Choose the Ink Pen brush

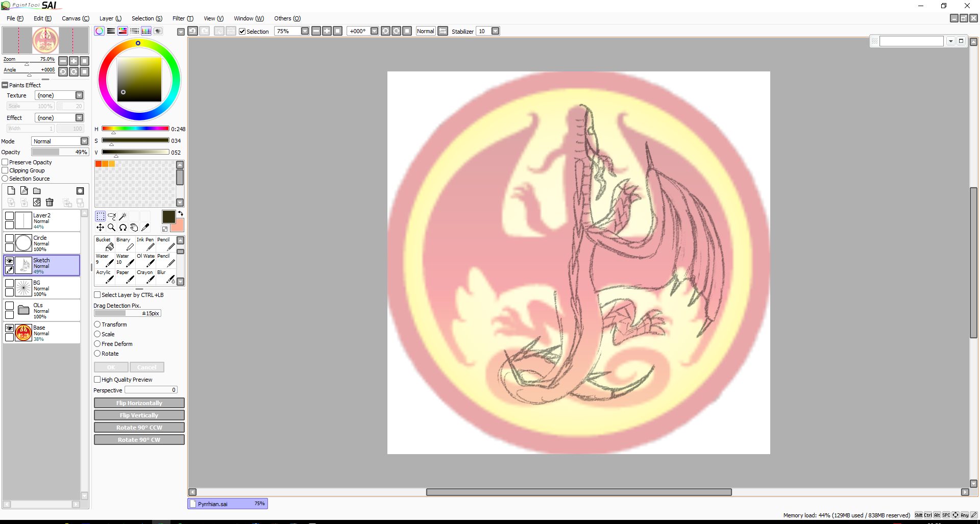(x=145, y=244)
